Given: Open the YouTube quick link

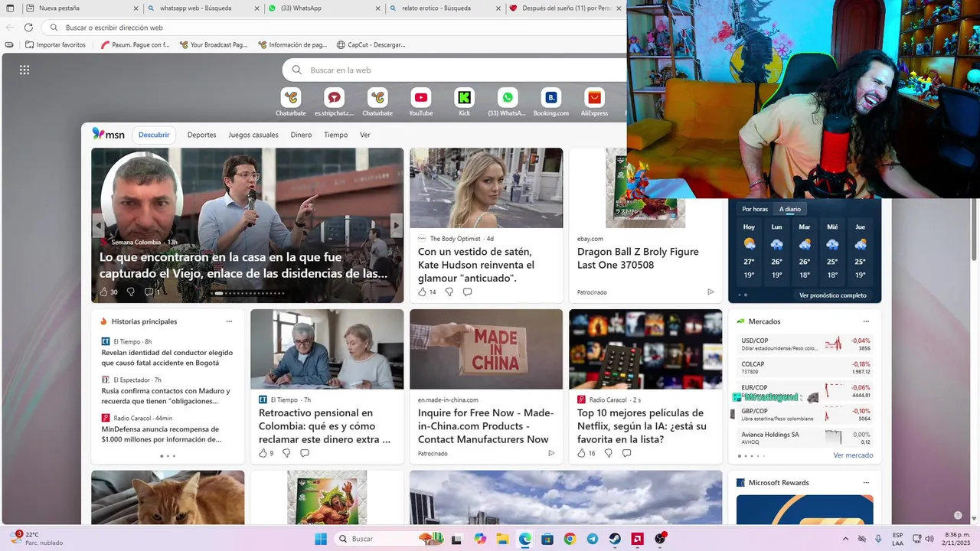Looking at the screenshot, I should click(x=420, y=98).
